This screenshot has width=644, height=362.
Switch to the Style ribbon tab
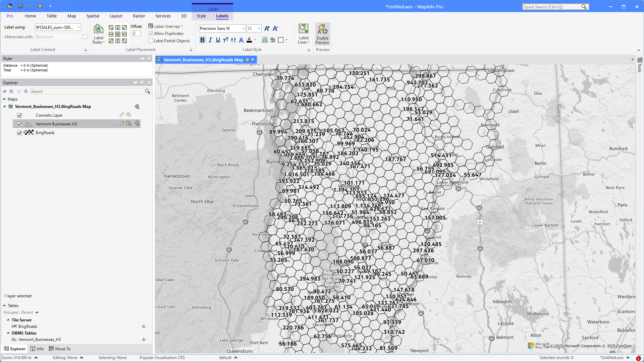click(201, 16)
